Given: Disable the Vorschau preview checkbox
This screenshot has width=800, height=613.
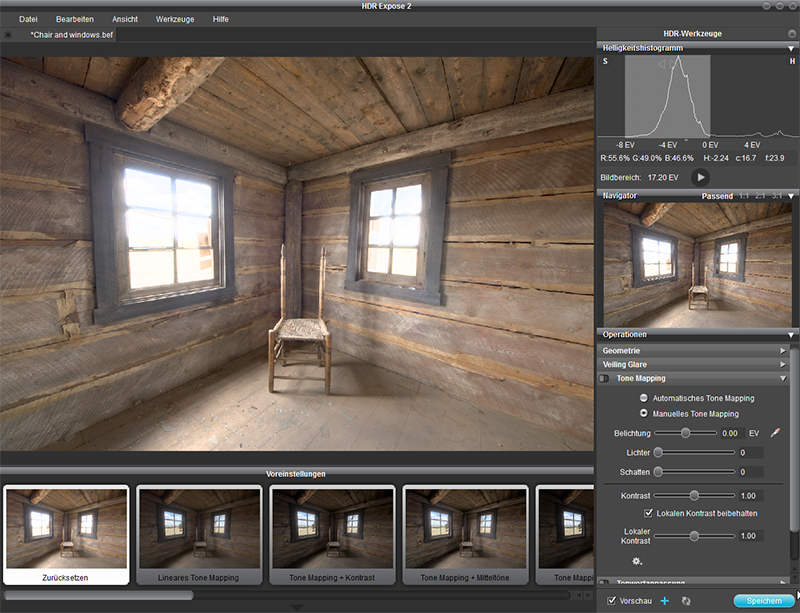Looking at the screenshot, I should [x=612, y=600].
